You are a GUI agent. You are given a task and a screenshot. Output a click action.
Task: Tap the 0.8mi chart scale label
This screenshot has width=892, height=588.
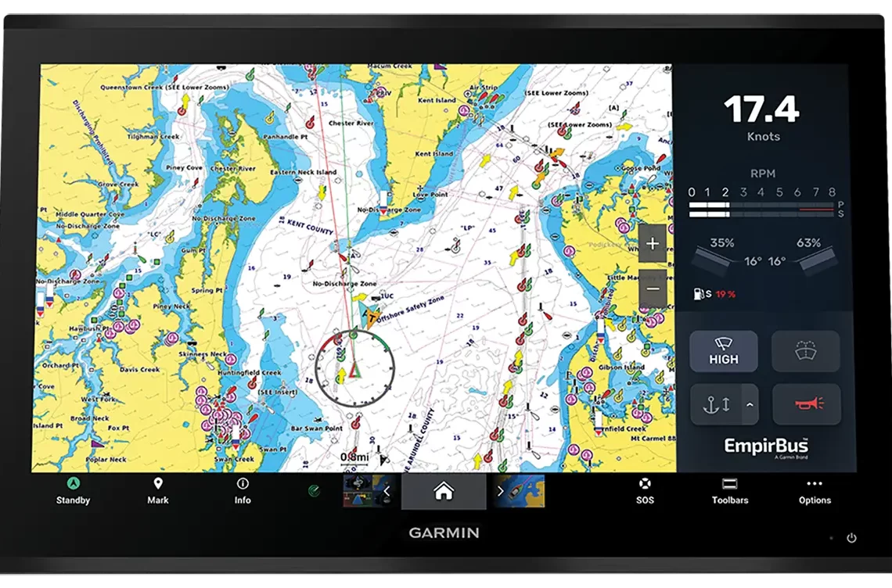click(354, 457)
